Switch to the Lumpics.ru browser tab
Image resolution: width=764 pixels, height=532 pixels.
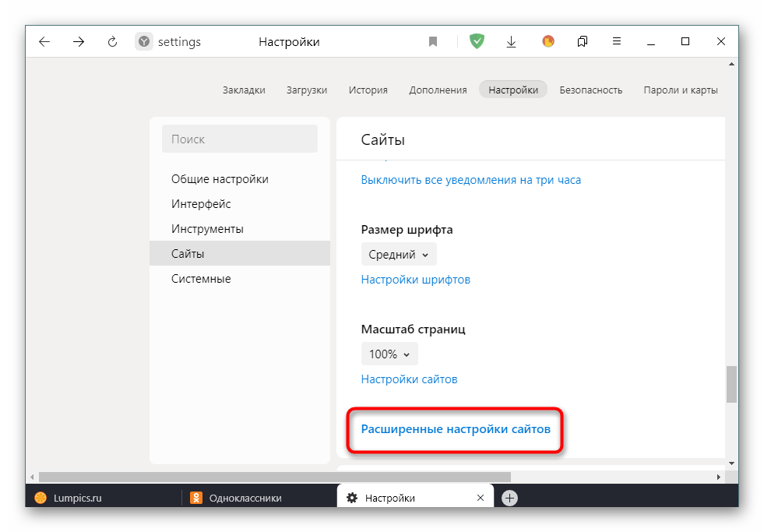pyautogui.click(x=78, y=498)
